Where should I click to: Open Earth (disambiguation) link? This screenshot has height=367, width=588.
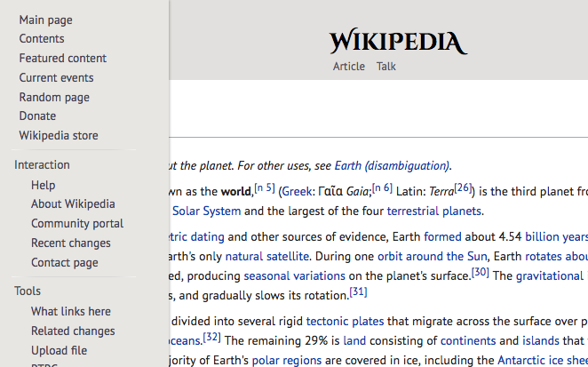(392, 165)
